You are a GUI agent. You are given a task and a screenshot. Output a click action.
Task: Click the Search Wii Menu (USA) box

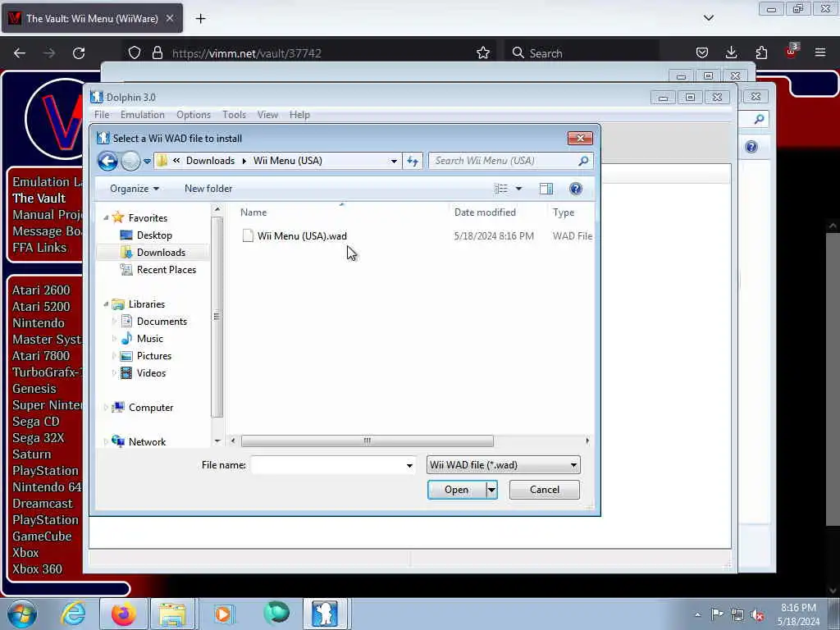pos(504,161)
